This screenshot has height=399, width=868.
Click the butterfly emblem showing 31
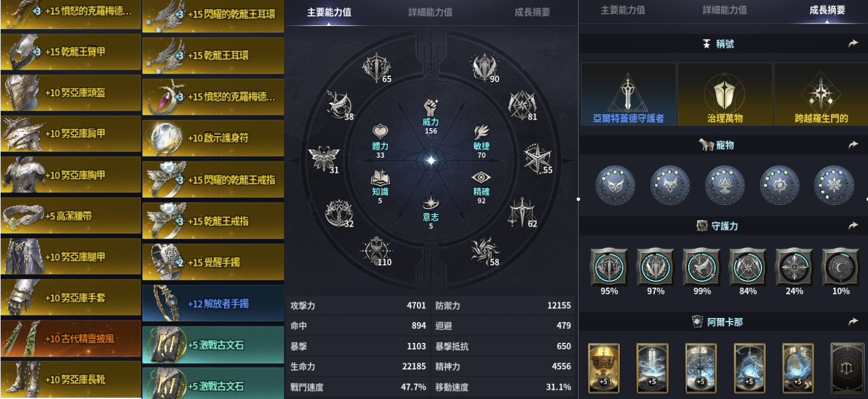[x=322, y=158]
